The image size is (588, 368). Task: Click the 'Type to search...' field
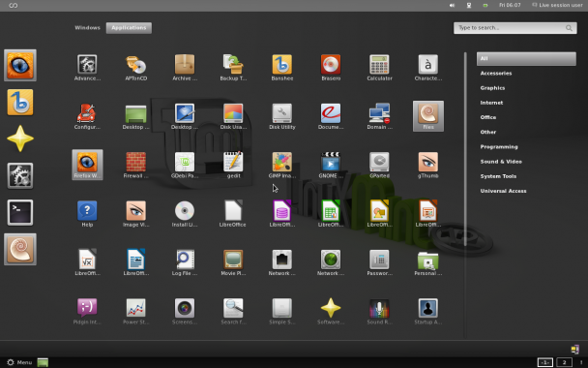515,28
